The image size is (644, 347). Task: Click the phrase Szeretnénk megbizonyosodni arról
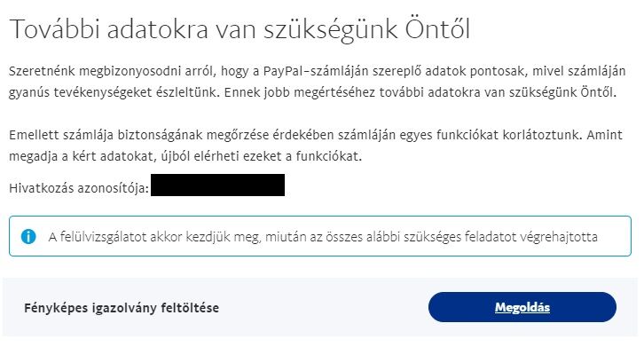(112, 71)
